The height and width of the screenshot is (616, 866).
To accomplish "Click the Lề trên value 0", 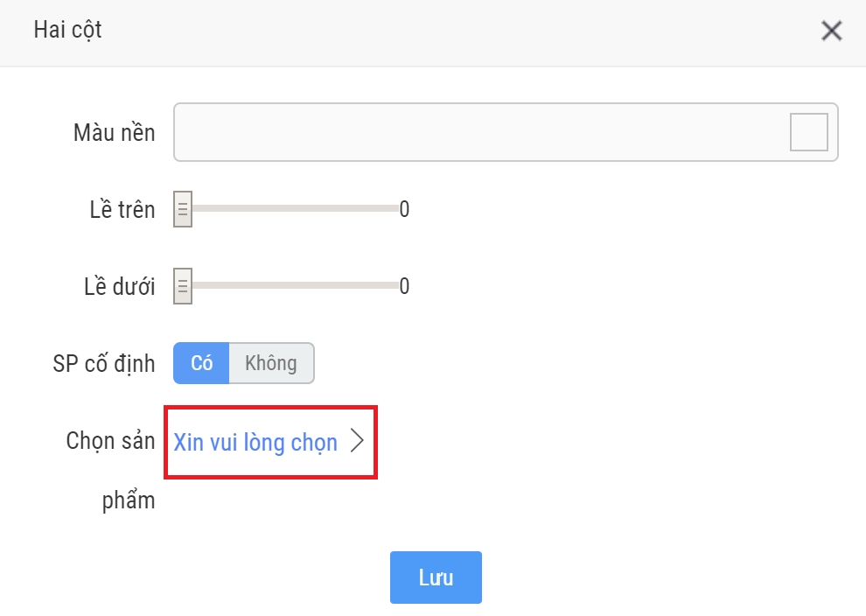I will pyautogui.click(x=404, y=210).
